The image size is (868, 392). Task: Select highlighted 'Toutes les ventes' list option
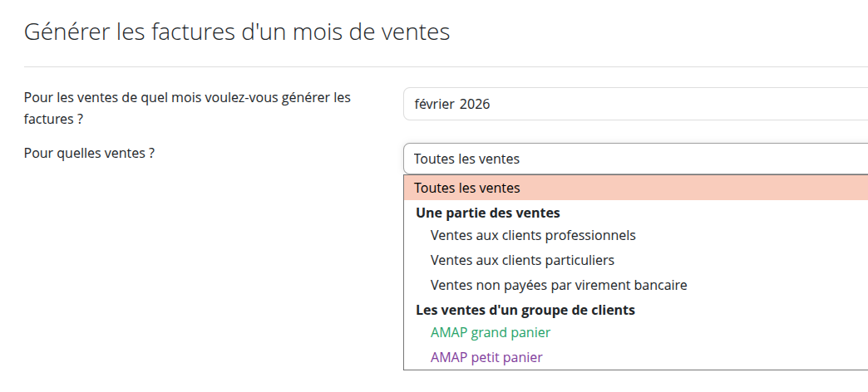tap(467, 188)
